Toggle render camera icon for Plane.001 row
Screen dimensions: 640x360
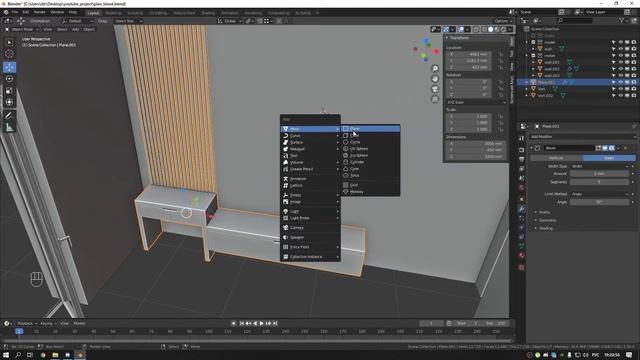(633, 82)
